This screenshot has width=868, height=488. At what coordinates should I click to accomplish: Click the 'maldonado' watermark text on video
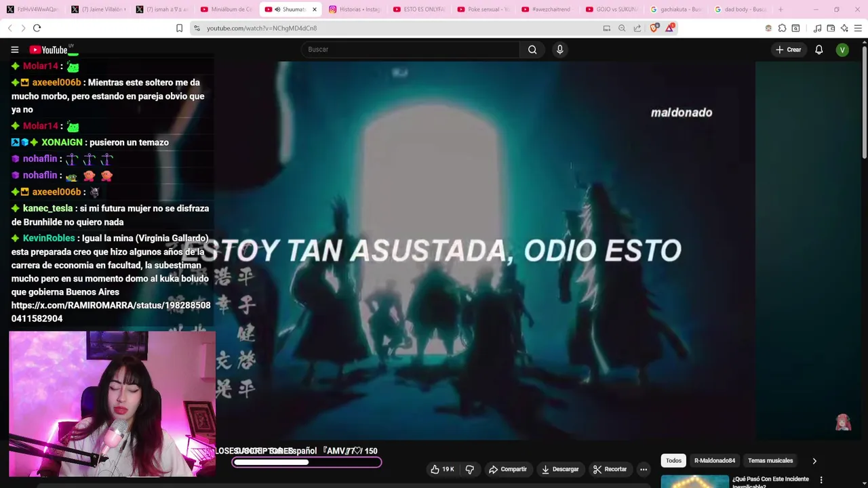(682, 113)
